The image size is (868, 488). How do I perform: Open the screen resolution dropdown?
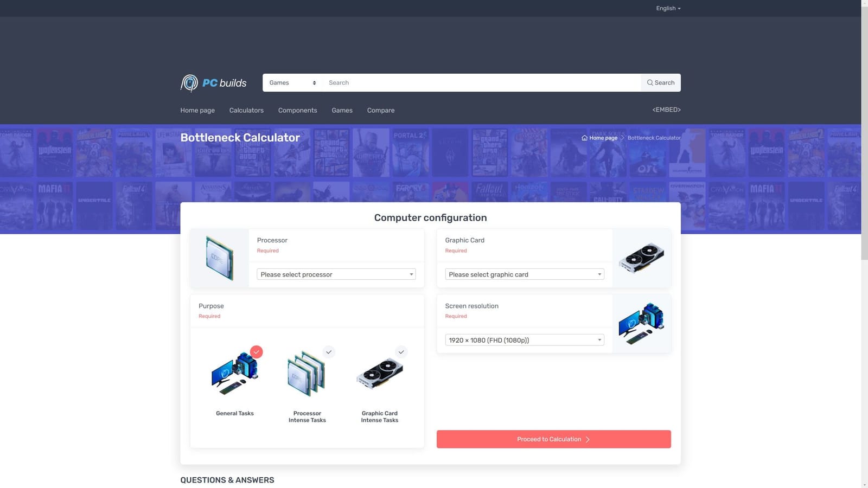[524, 340]
